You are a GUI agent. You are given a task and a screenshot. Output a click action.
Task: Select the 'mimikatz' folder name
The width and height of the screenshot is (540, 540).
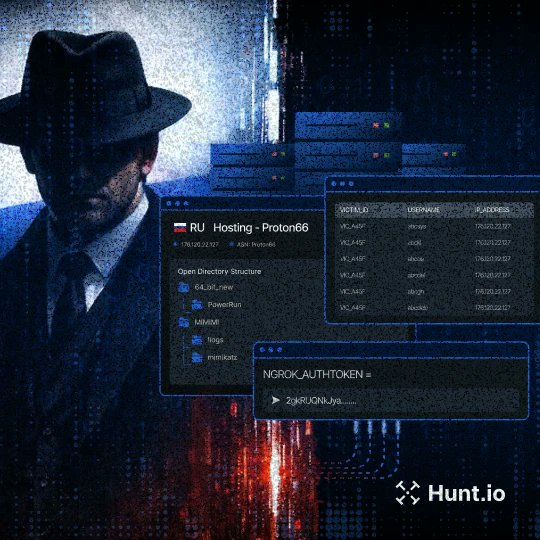point(222,357)
